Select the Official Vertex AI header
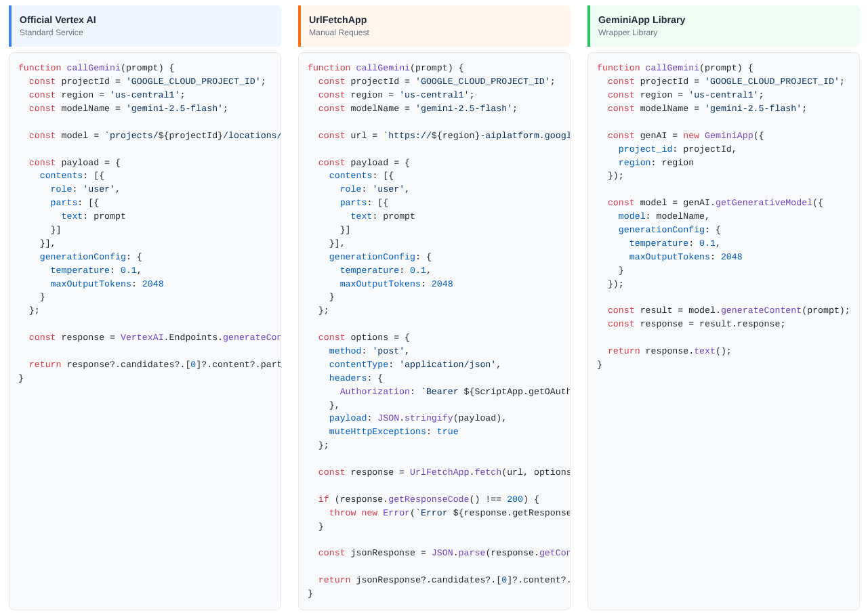 [x=58, y=20]
